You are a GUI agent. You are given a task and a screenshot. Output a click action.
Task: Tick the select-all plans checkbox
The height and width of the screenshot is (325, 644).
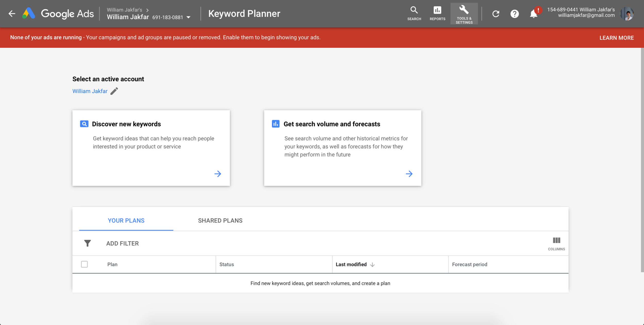point(84,264)
